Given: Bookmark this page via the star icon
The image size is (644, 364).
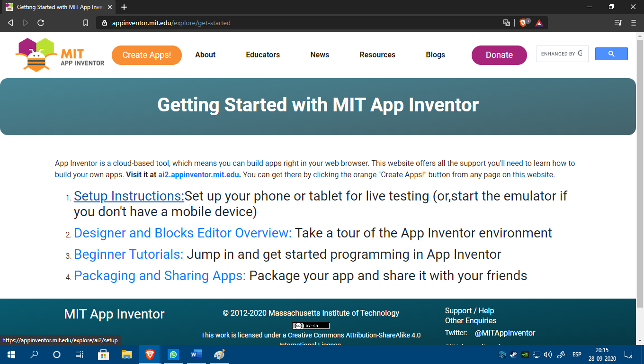Looking at the screenshot, I should coord(86,22).
